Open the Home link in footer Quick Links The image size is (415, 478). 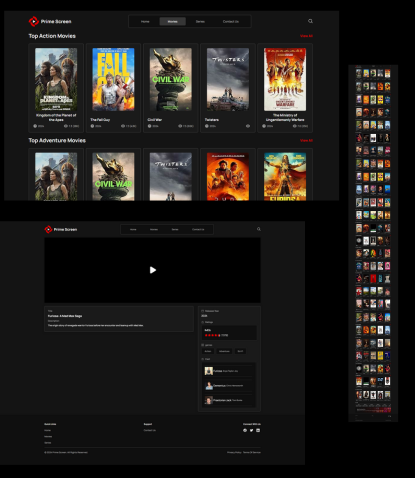coord(47,430)
